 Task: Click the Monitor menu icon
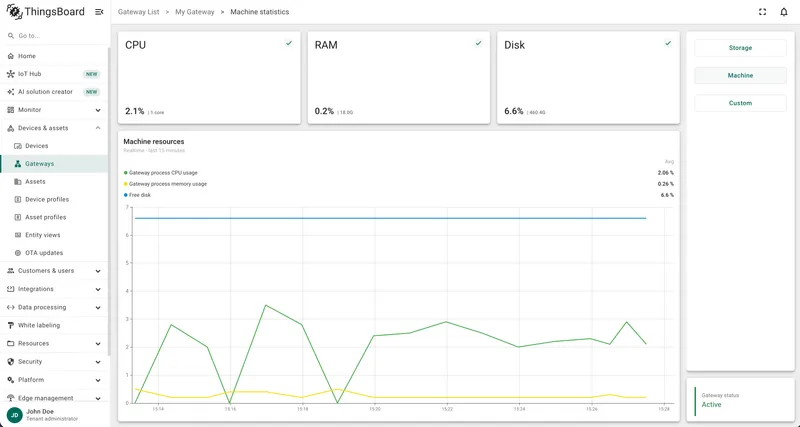tap(11, 110)
